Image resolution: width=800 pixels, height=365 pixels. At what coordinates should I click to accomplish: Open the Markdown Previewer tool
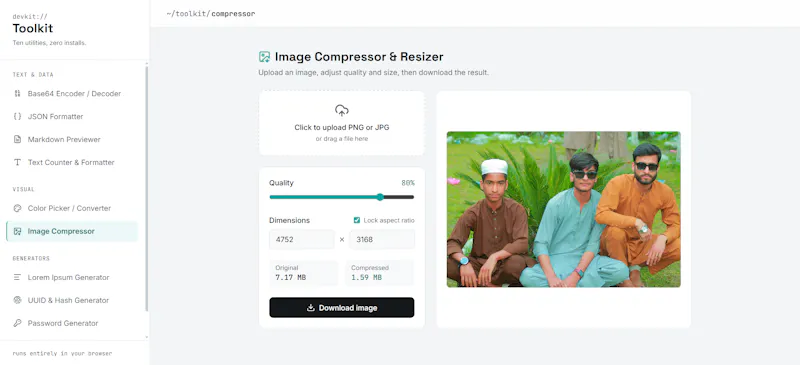pos(72,139)
